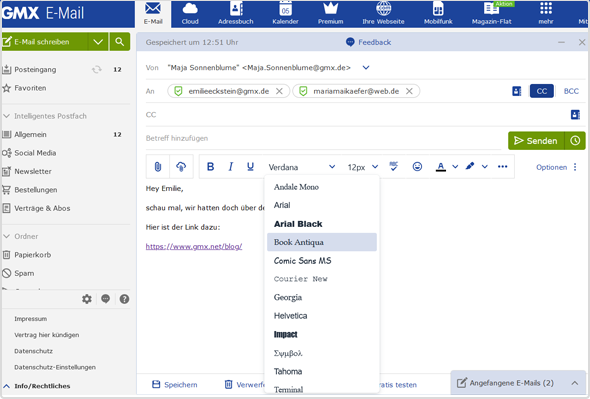The height and width of the screenshot is (399, 590).
Task: Open help with the question mark icon
Action: point(124,299)
